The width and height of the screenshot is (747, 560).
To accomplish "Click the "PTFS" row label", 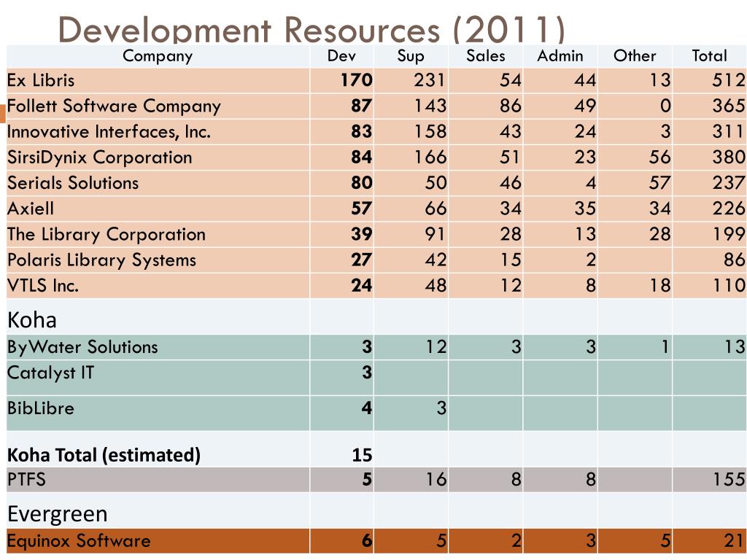I will click(x=26, y=479).
